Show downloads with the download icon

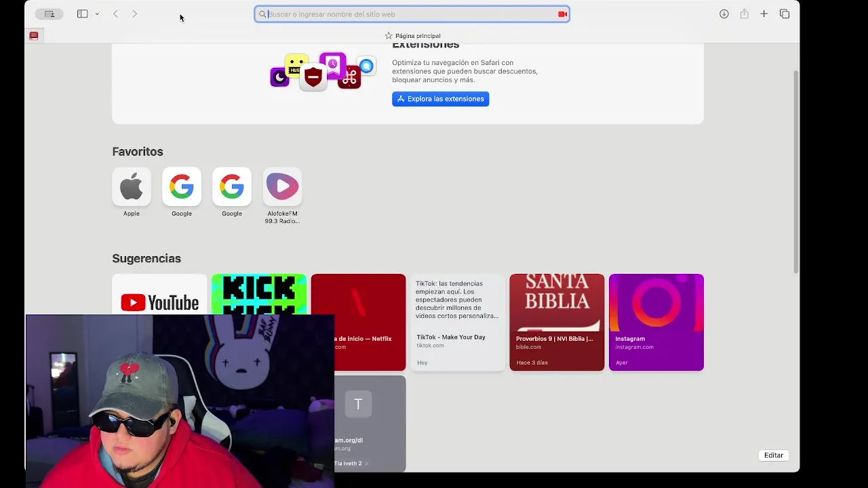[x=724, y=14]
